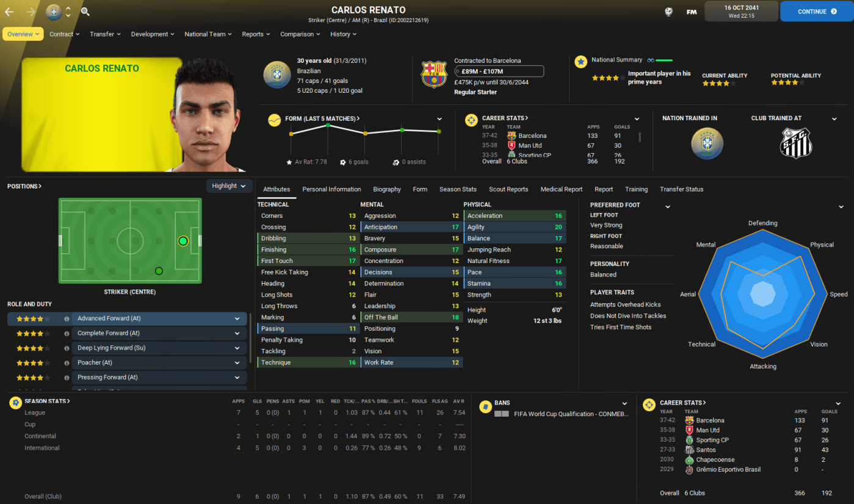Screen dimensions: 854x504
Task: Click the career stats panel scrollbar
Action: pos(640,137)
